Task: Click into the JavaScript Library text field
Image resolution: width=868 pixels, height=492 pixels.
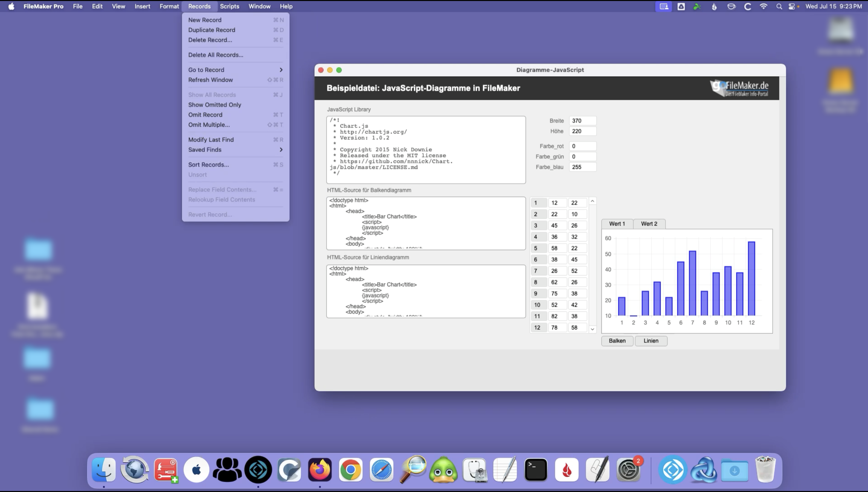Action: 426,150
